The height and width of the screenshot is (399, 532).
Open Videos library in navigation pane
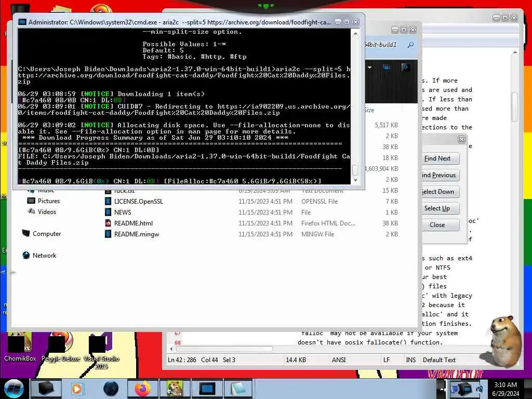pos(47,212)
